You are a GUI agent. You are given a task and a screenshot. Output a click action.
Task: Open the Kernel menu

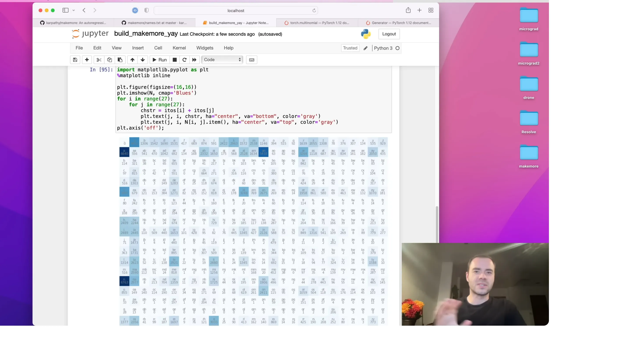pyautogui.click(x=179, y=48)
